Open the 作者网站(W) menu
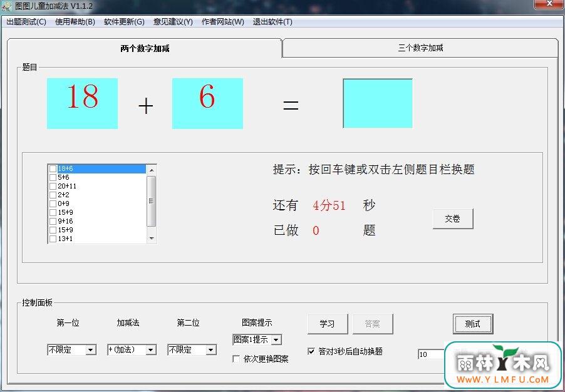This screenshot has width=565, height=392. 223,22
